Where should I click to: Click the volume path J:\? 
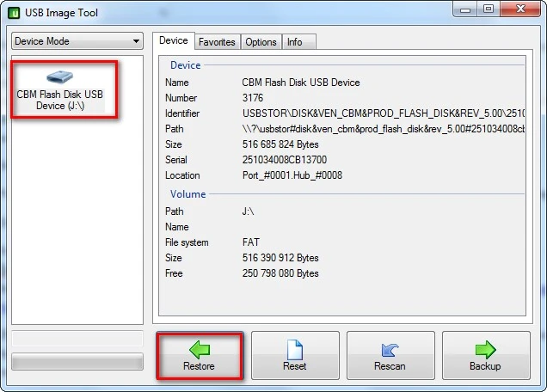(x=248, y=211)
